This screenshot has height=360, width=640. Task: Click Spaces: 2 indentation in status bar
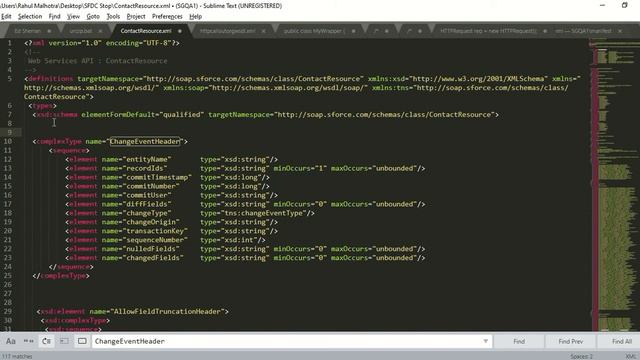pyautogui.click(x=582, y=356)
